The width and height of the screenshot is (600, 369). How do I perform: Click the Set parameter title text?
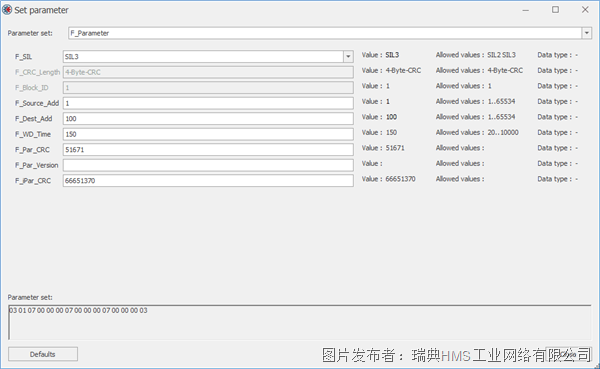pyautogui.click(x=41, y=10)
